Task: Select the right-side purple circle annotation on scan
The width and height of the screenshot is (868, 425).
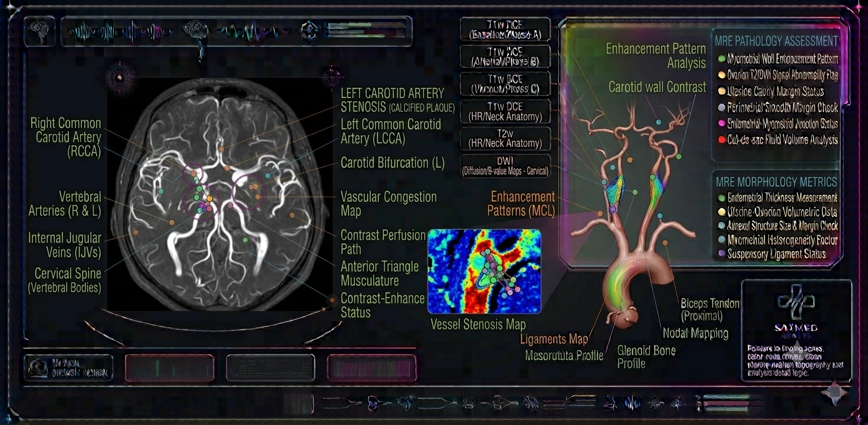Action: [x=248, y=192]
